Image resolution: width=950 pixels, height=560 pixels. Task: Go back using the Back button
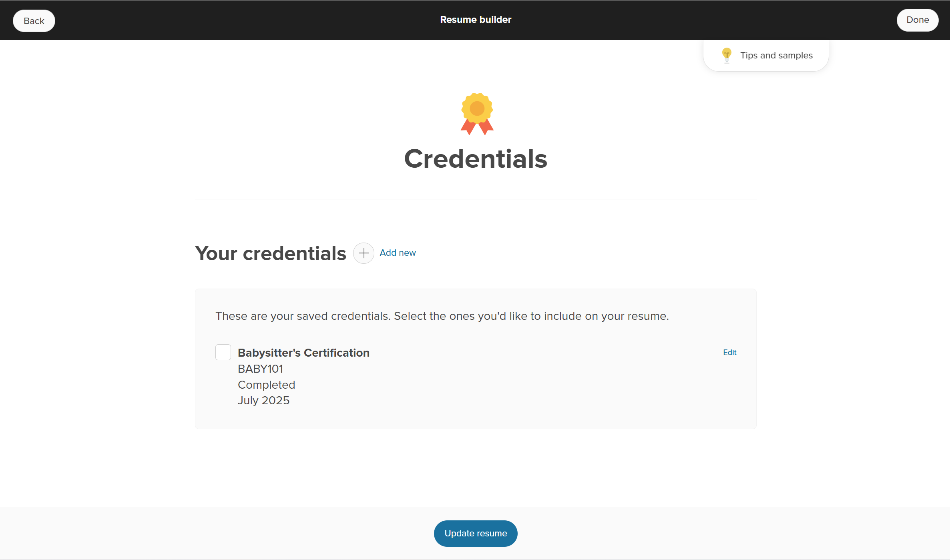point(34,20)
